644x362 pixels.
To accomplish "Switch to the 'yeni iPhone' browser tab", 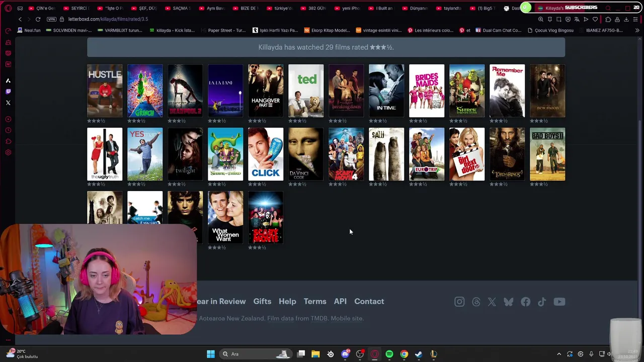I will coord(348,8).
